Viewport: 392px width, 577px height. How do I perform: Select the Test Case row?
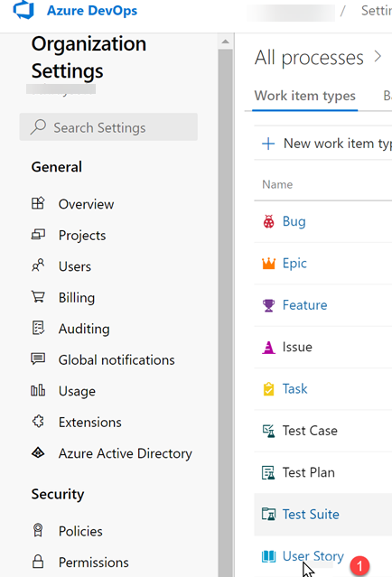(x=323, y=431)
